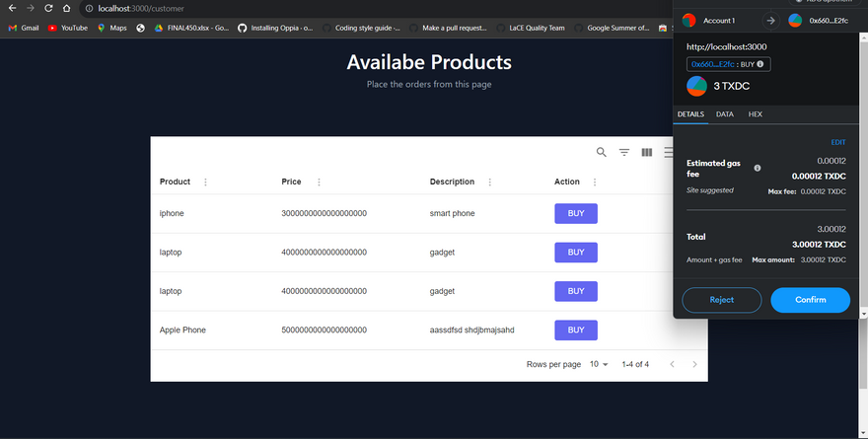
Task: Switch to the HEX tab
Action: click(756, 114)
